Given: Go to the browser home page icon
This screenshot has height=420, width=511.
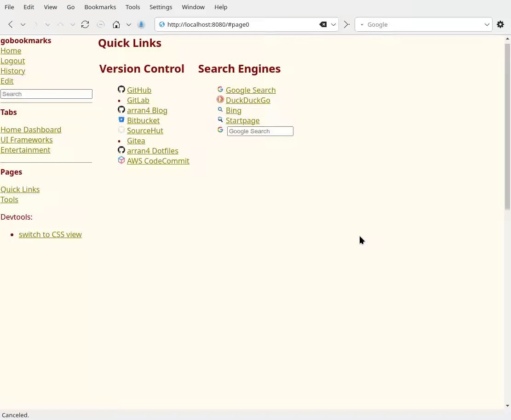Looking at the screenshot, I should tap(116, 24).
